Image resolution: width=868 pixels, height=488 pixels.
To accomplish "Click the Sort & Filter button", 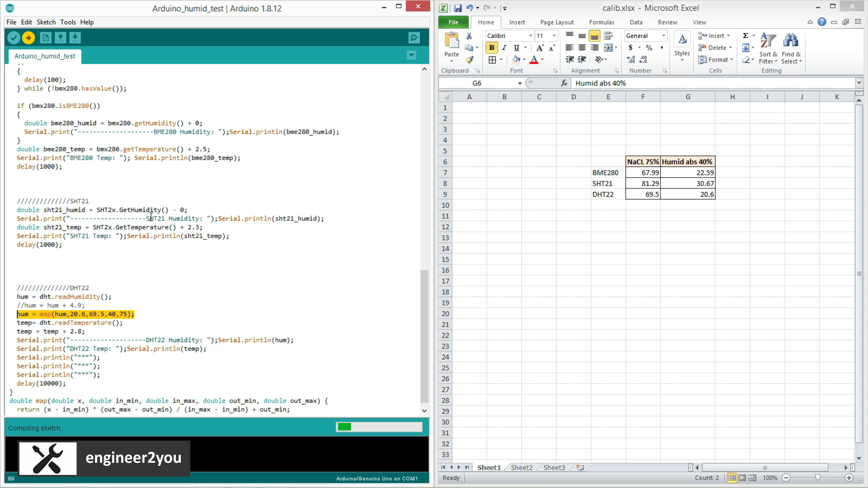I will click(x=768, y=48).
